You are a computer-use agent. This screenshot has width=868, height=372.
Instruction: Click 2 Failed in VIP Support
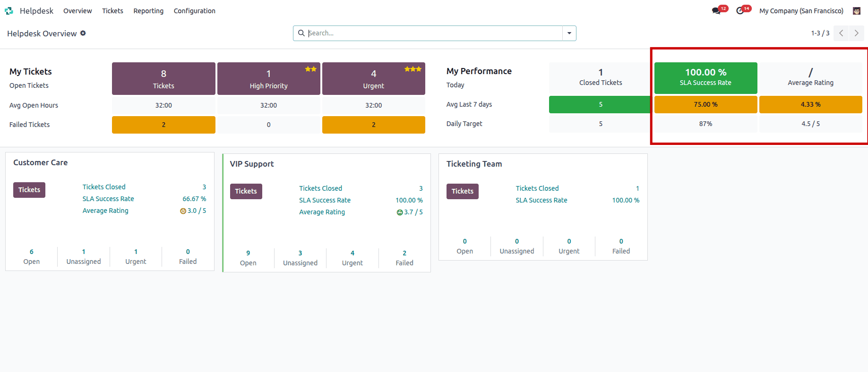(x=404, y=258)
